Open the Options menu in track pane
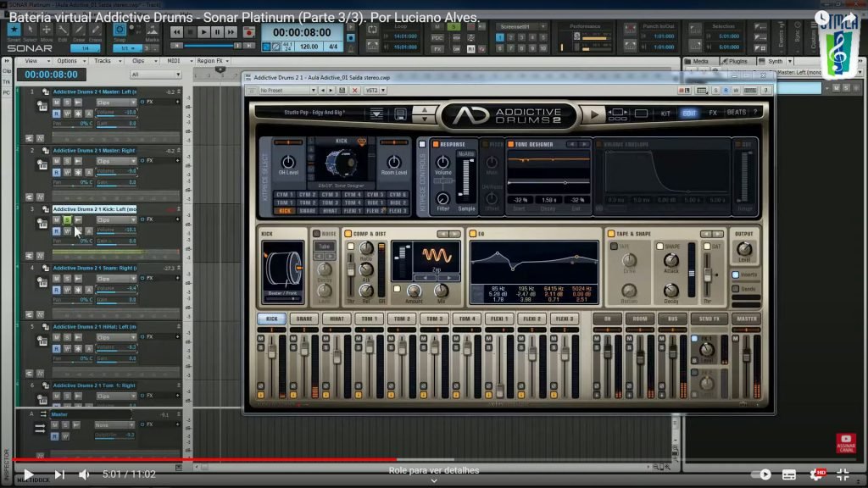 click(x=70, y=61)
